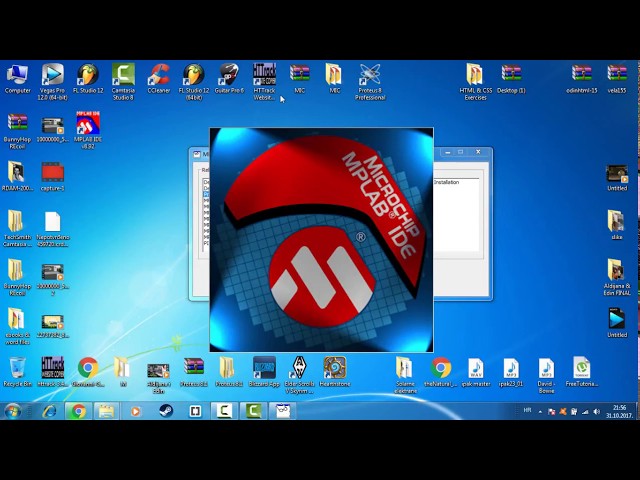This screenshot has height=480, width=640.
Task: Select the Camtasia Studio 8 desktop shortcut
Action: coord(123,82)
